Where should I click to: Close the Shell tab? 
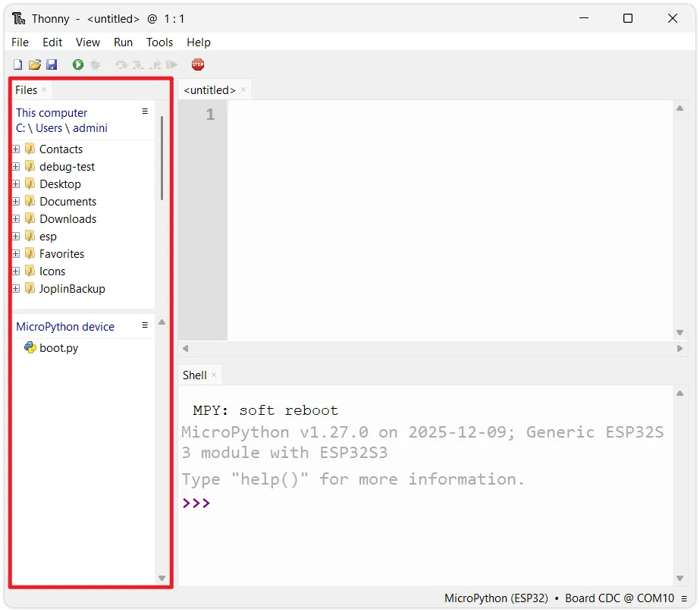(x=214, y=375)
